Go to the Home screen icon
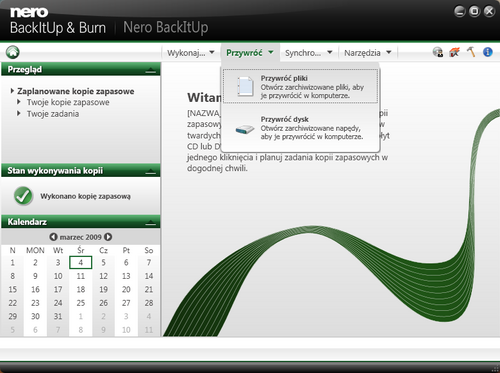Image resolution: width=500 pixels, height=373 pixels. coord(13,52)
